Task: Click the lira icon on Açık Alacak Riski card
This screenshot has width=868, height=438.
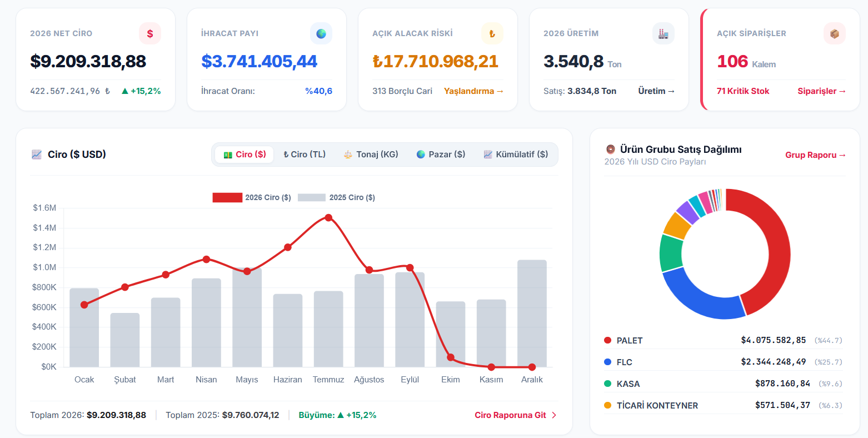Action: point(492,33)
